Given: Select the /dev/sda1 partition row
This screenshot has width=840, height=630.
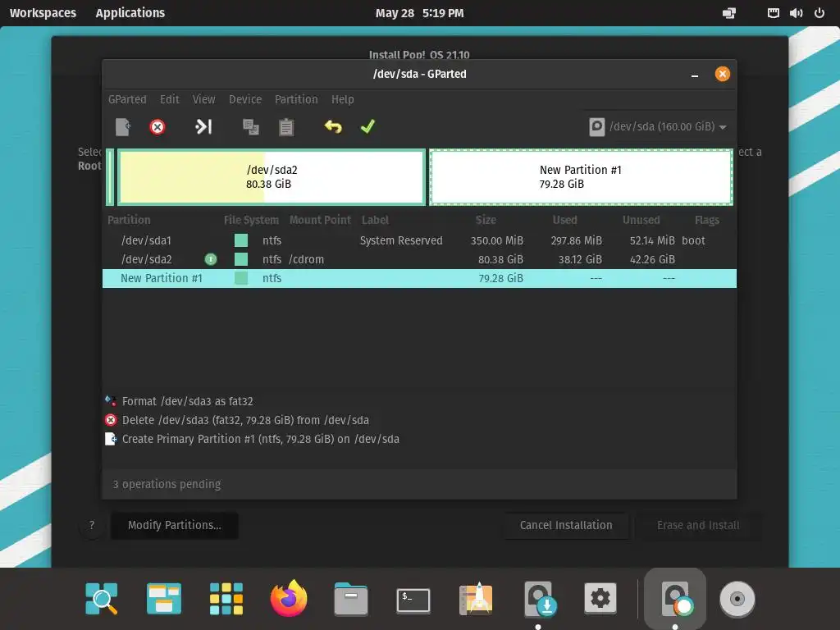Looking at the screenshot, I should click(419, 240).
